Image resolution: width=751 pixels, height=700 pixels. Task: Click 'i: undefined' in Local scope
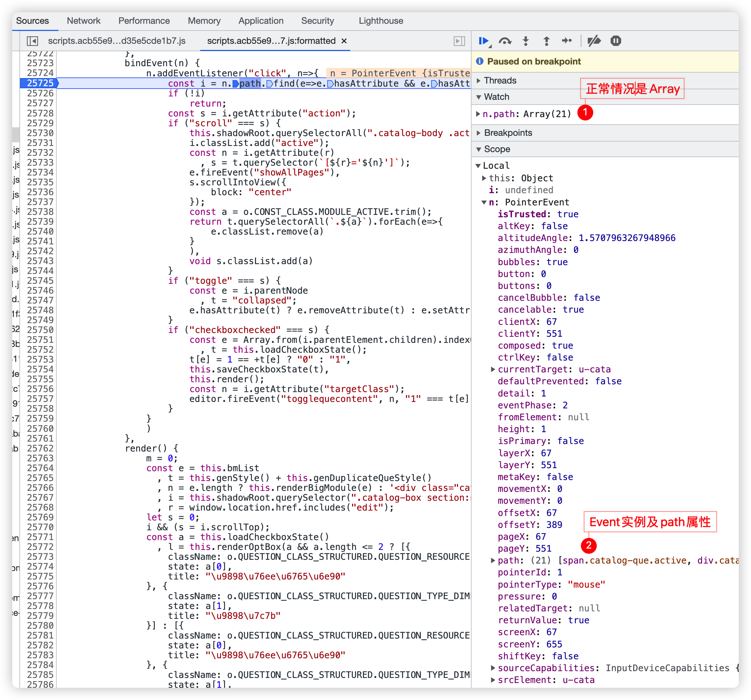point(521,190)
